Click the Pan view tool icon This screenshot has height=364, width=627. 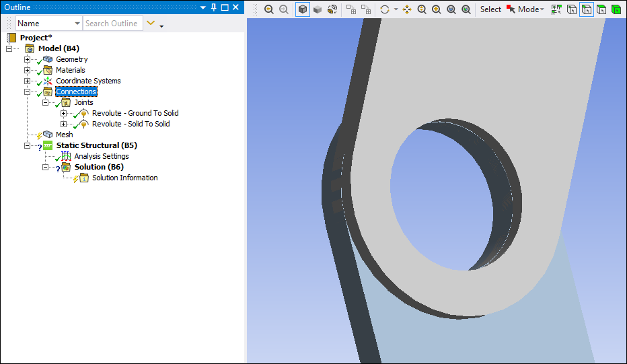pos(407,9)
